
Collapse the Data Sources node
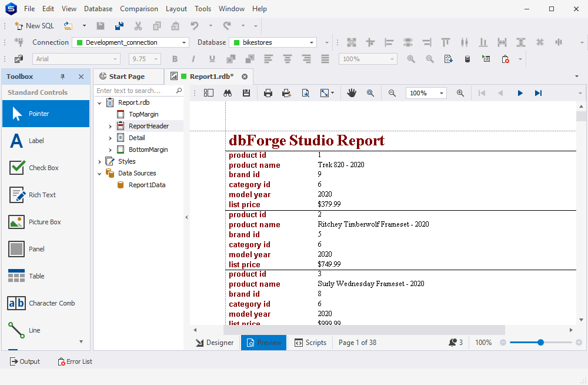[x=99, y=174]
